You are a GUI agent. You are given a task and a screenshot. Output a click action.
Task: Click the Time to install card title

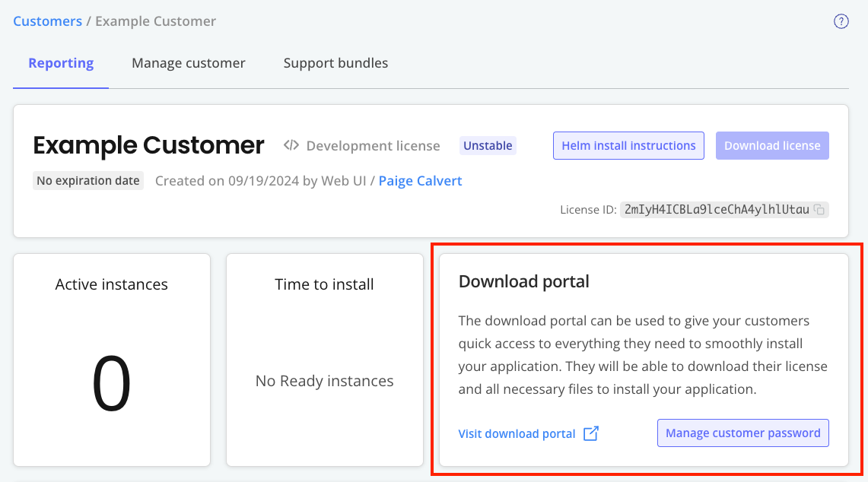point(324,284)
